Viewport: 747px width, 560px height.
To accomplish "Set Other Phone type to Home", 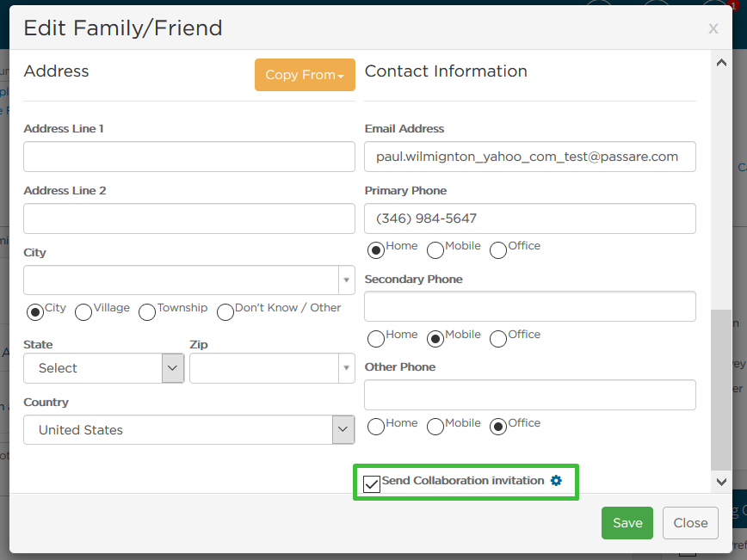I will (375, 426).
